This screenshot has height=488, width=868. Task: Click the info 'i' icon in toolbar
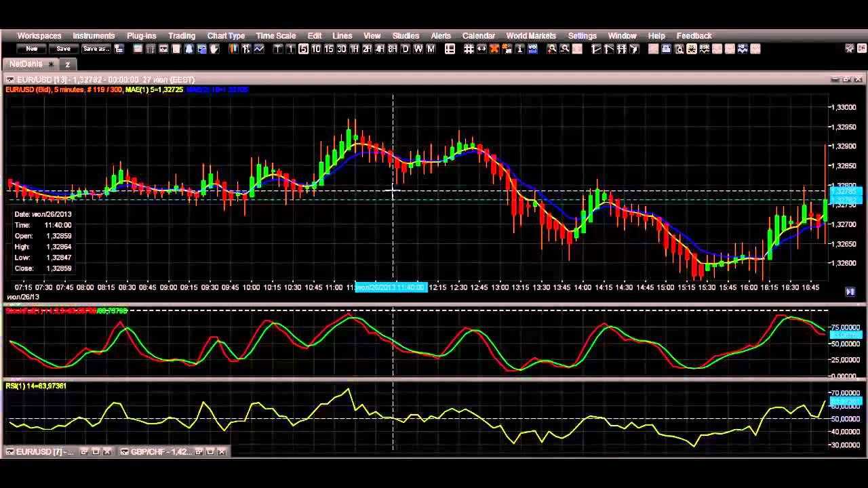point(520,49)
